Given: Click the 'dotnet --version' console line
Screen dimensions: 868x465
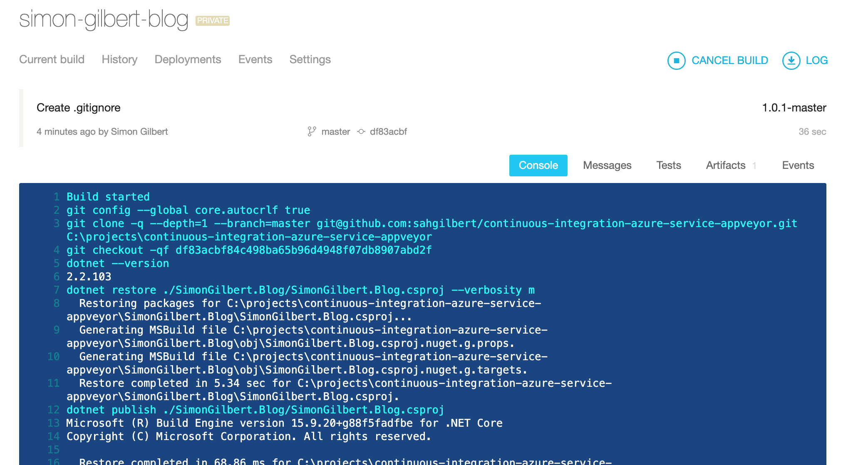Looking at the screenshot, I should point(118,263).
